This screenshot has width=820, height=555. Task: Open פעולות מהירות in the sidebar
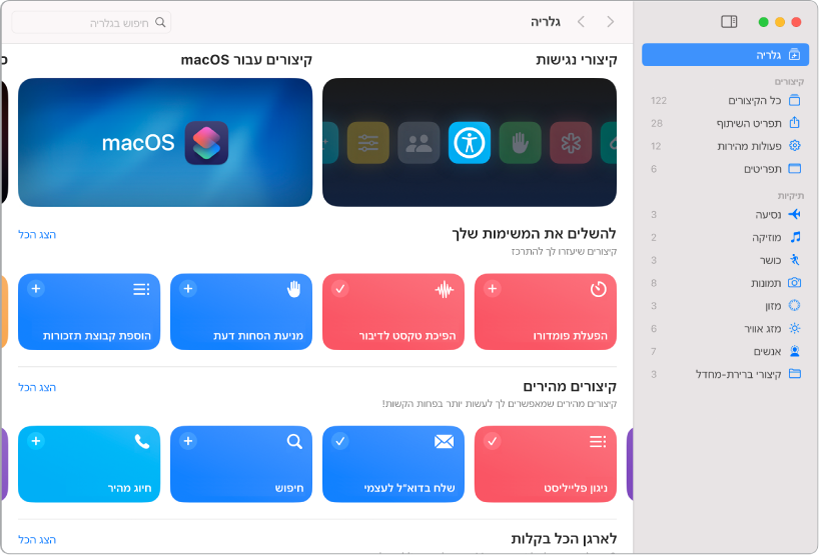725,146
